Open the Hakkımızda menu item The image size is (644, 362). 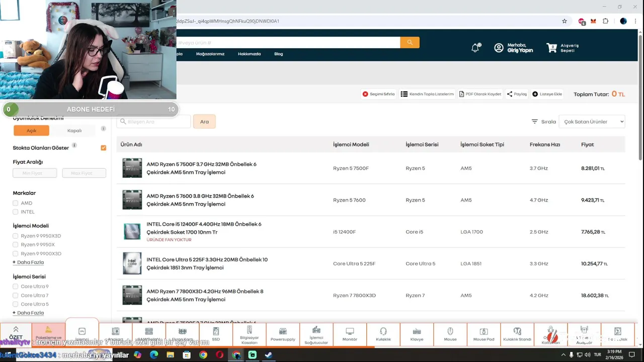[x=249, y=54]
